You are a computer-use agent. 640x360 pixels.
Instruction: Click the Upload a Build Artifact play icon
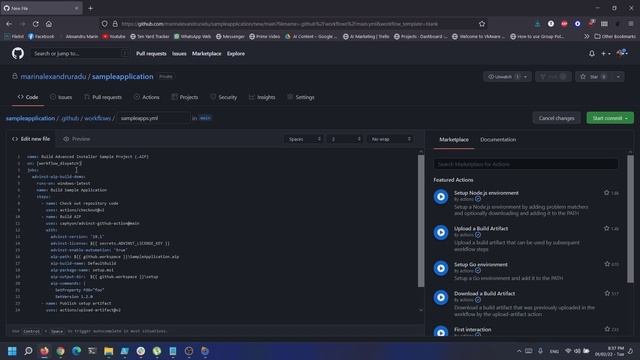point(441,233)
